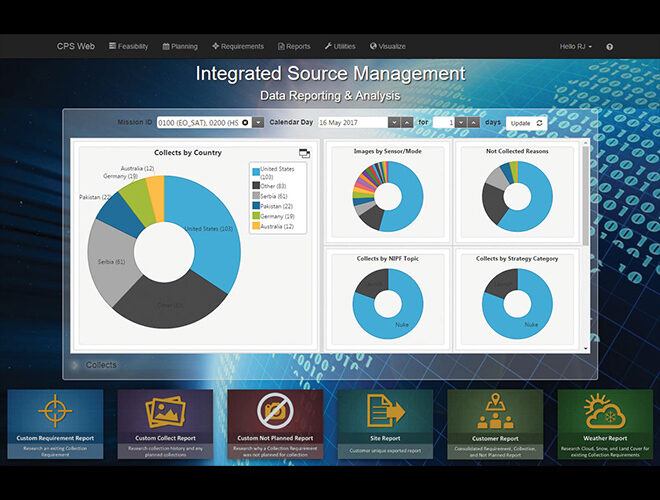Clear the Mission ID selection
This screenshot has height=500, width=660.
245,122
